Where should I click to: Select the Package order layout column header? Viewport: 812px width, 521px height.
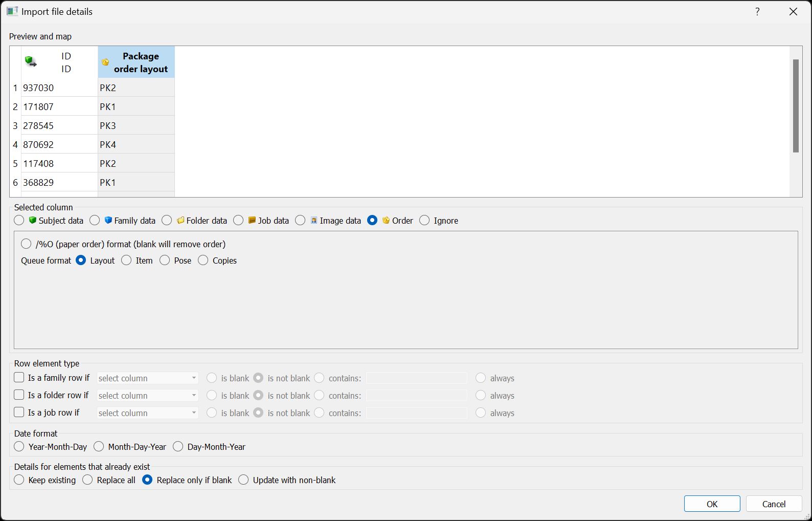(x=136, y=62)
